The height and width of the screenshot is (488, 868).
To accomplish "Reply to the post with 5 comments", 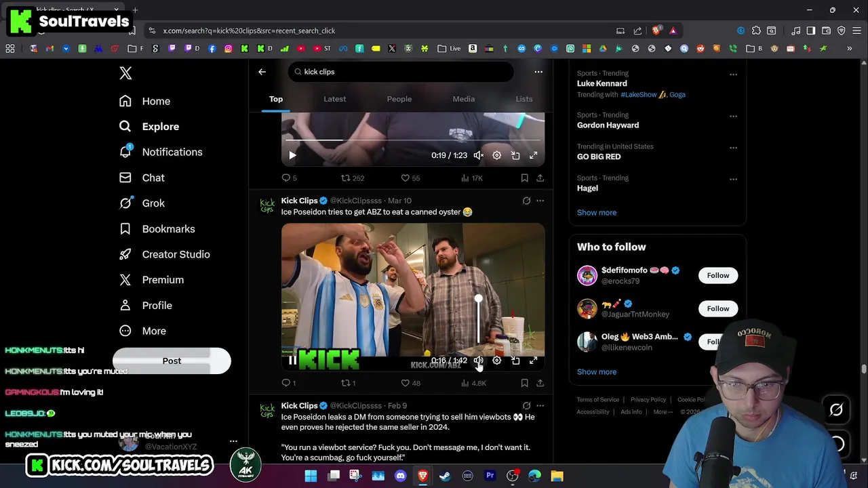I will pos(289,178).
